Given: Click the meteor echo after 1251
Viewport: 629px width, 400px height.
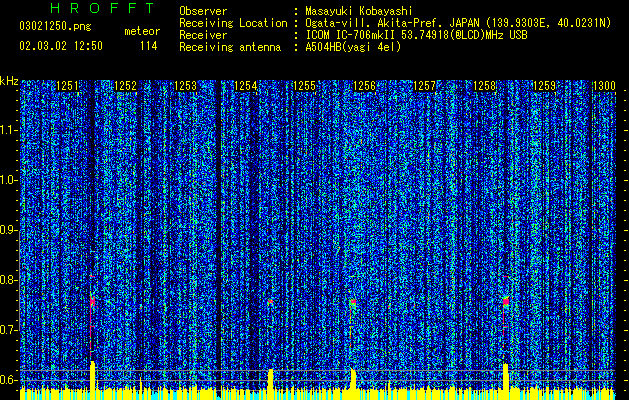Looking at the screenshot, I should (92, 301).
